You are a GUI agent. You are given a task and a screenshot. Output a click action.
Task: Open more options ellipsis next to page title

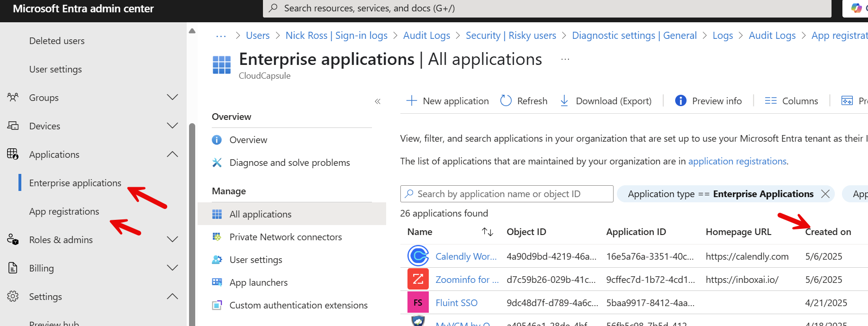(x=565, y=59)
